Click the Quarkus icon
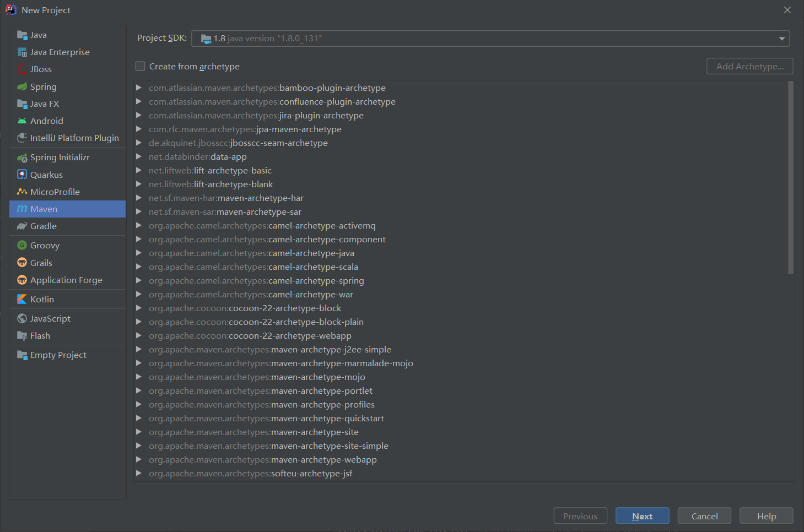The image size is (804, 532). point(22,175)
